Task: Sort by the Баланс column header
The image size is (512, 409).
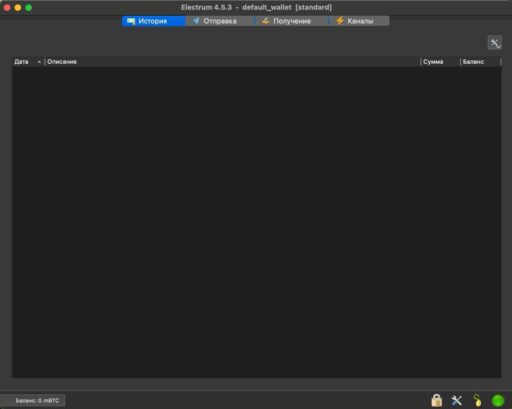Action: (x=473, y=62)
